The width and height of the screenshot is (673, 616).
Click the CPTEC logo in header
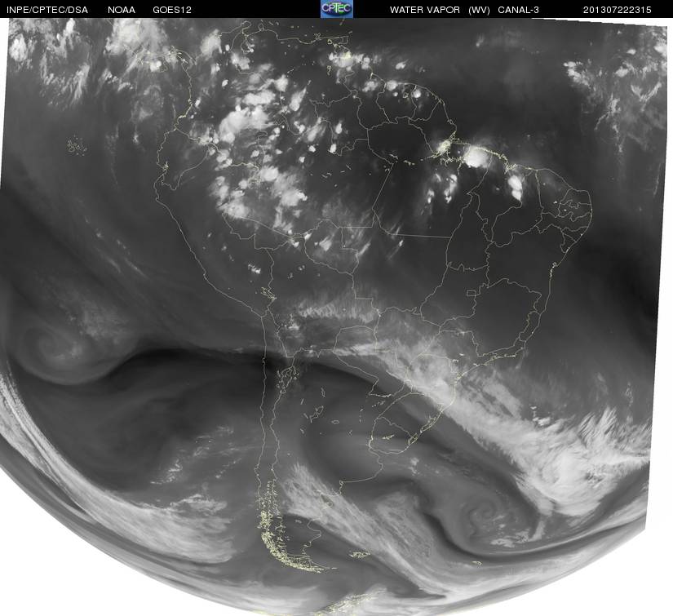click(337, 9)
